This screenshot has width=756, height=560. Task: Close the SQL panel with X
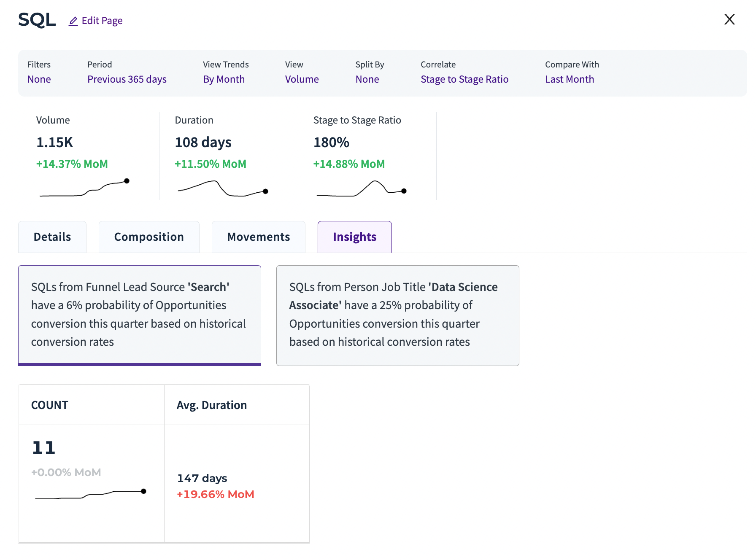point(729,19)
